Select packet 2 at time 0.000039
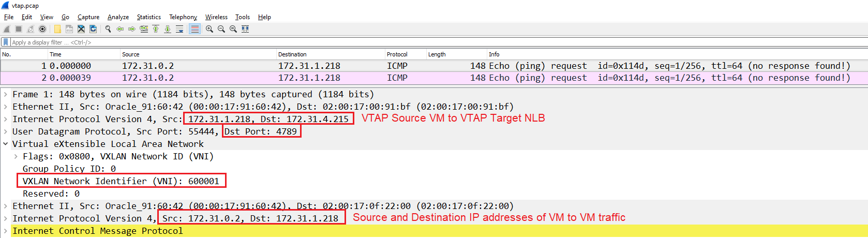This screenshot has height=238, width=868. coord(434,78)
